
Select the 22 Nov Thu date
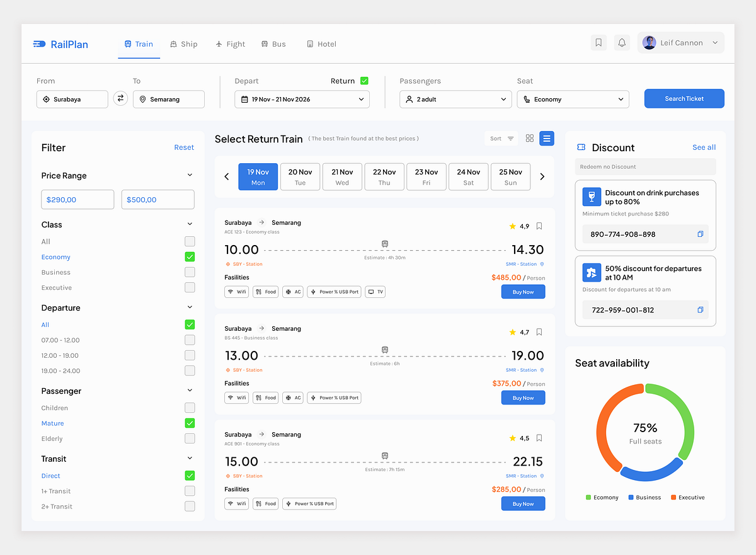click(384, 176)
